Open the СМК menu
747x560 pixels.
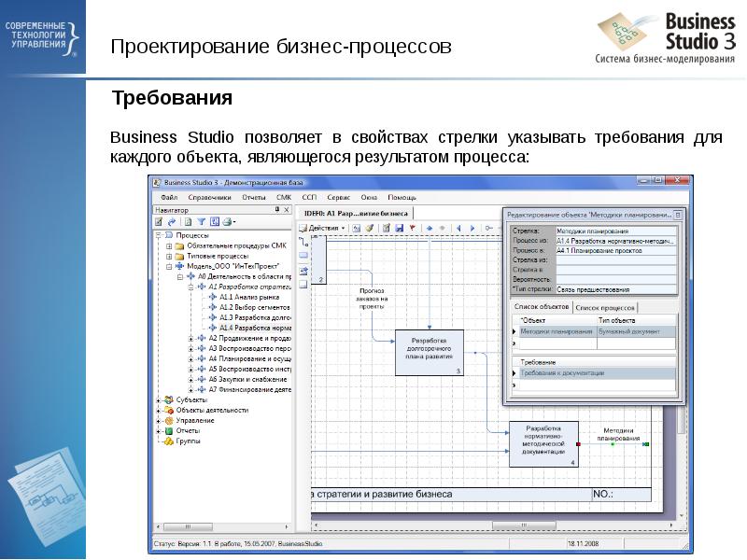pos(284,197)
